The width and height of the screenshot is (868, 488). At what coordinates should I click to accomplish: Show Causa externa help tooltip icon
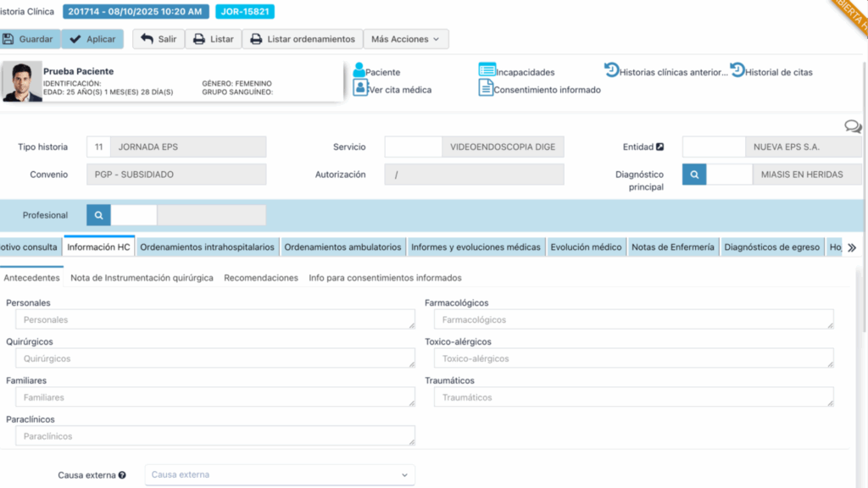click(122, 475)
